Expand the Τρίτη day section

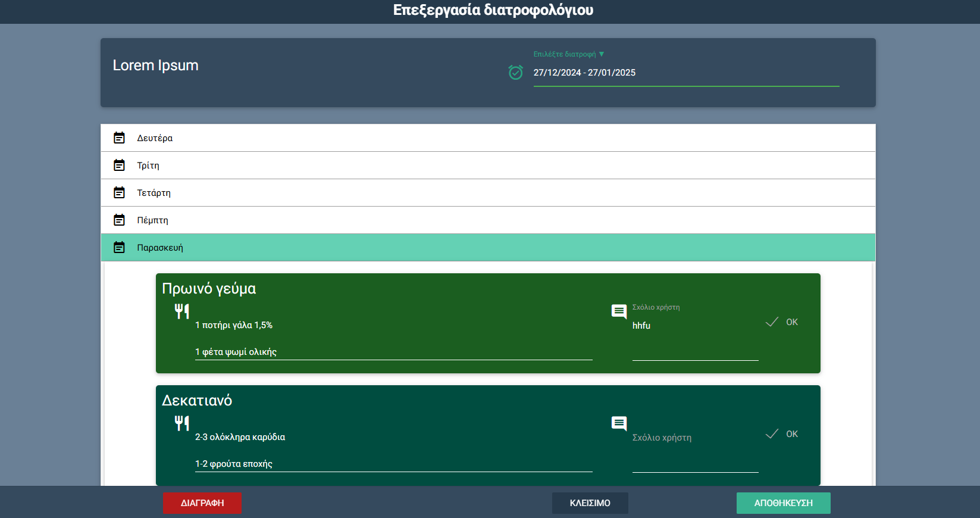point(488,165)
